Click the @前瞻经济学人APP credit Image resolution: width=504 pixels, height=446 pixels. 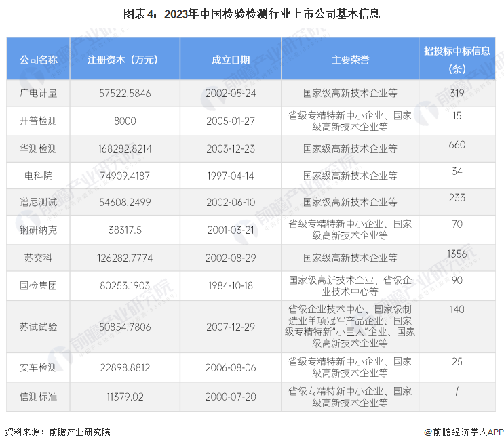[464, 432]
